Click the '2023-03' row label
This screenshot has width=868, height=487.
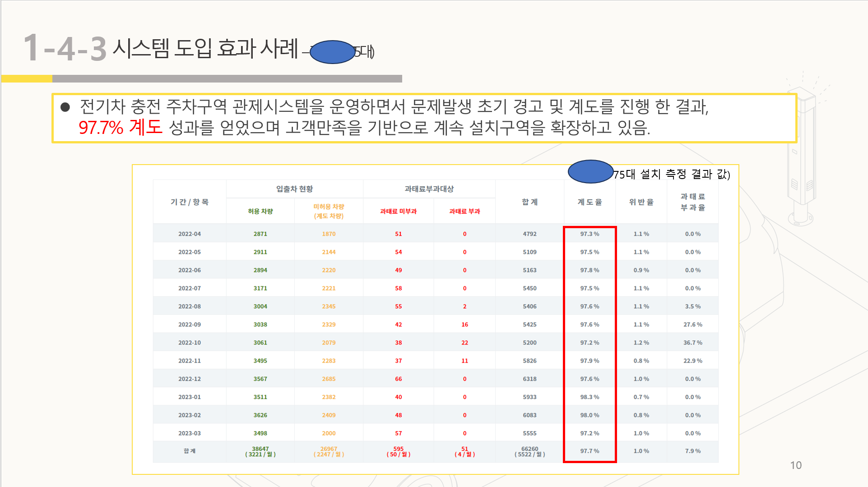pyautogui.click(x=190, y=433)
